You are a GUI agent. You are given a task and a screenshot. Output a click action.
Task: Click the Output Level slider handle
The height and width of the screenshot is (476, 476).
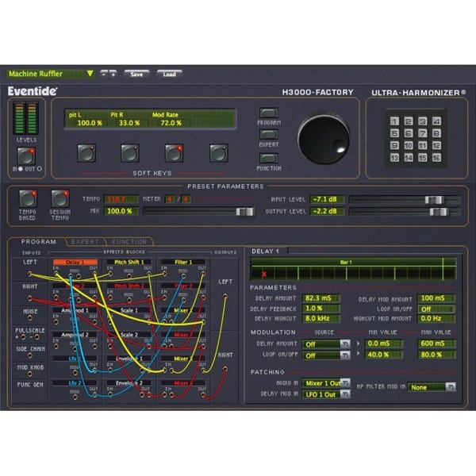click(x=439, y=212)
